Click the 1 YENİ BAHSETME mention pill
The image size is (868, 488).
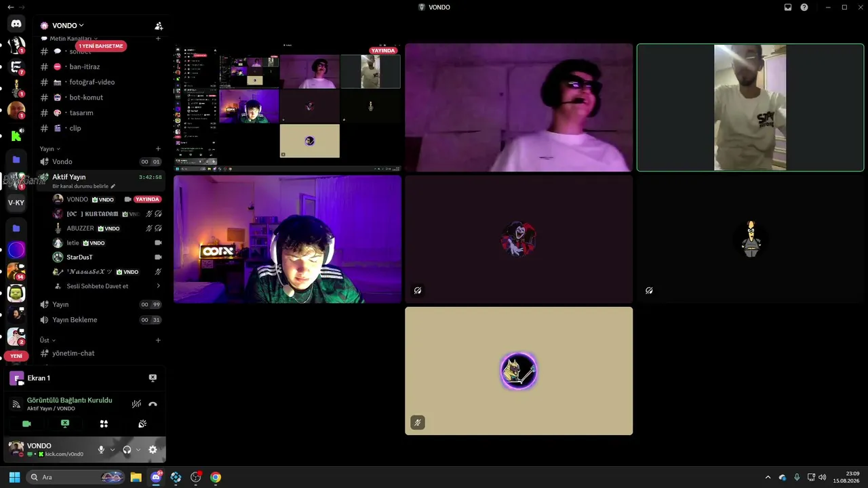101,46
